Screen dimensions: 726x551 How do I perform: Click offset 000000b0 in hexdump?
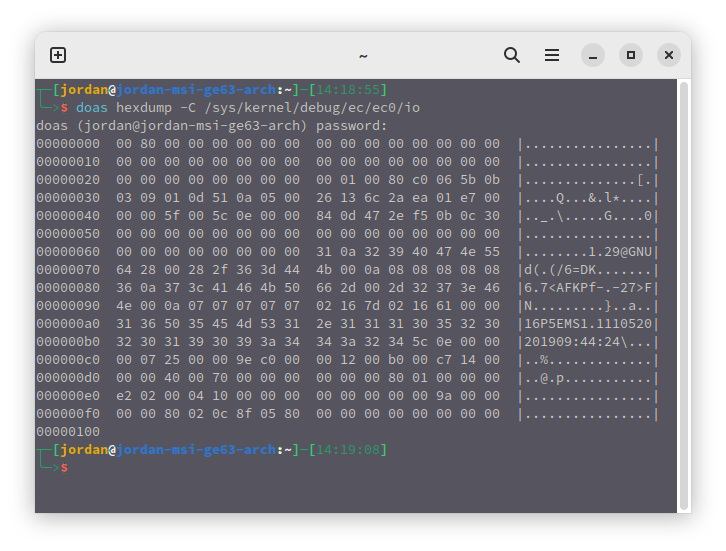tap(68, 342)
